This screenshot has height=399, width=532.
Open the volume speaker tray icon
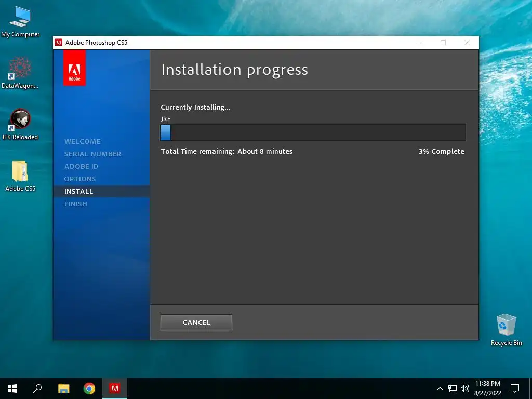coord(465,389)
